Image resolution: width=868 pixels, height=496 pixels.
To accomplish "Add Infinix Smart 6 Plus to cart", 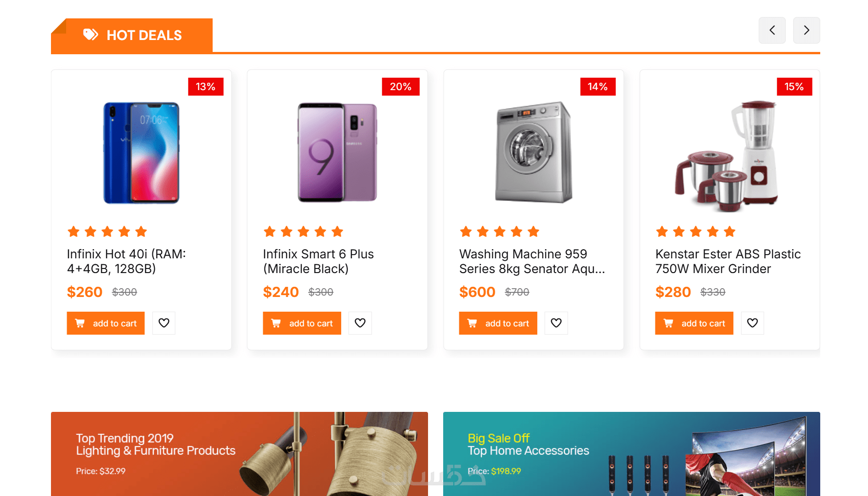I will point(302,323).
